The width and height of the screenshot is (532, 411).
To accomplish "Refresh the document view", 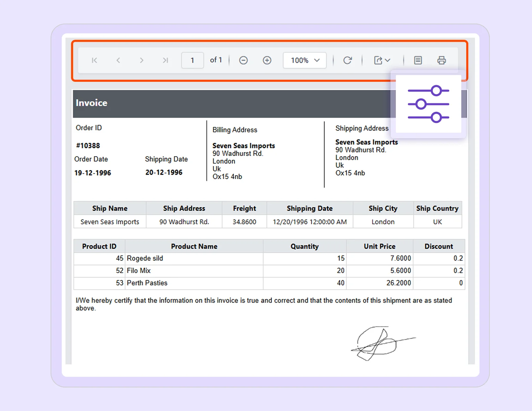I will 348,60.
